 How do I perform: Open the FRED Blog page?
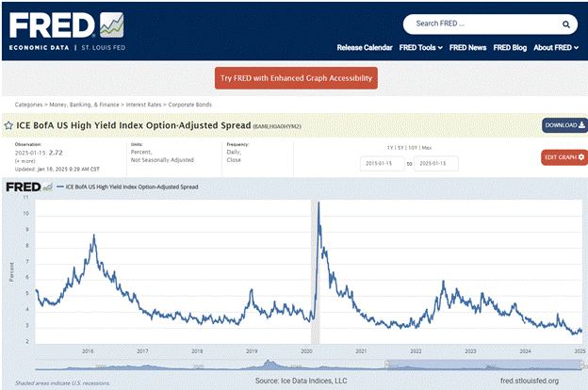[510, 48]
